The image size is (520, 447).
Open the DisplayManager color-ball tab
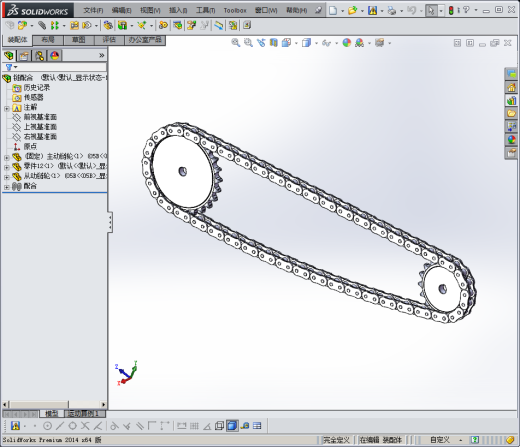point(55,56)
